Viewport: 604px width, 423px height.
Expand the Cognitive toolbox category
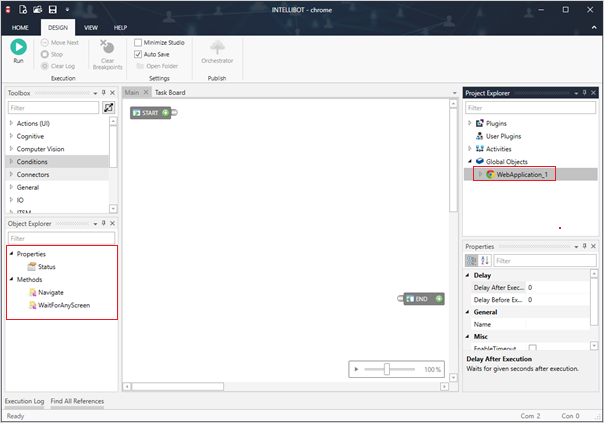pyautogui.click(x=11, y=136)
